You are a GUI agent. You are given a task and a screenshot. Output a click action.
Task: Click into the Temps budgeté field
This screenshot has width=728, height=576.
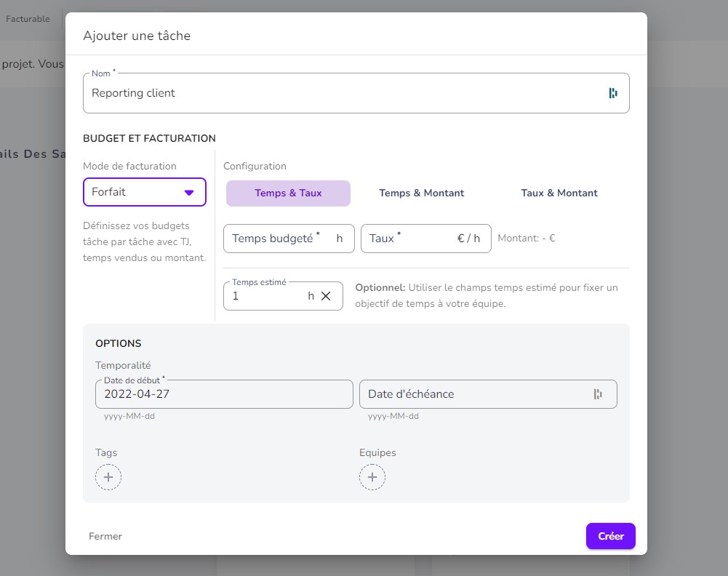[x=280, y=239]
